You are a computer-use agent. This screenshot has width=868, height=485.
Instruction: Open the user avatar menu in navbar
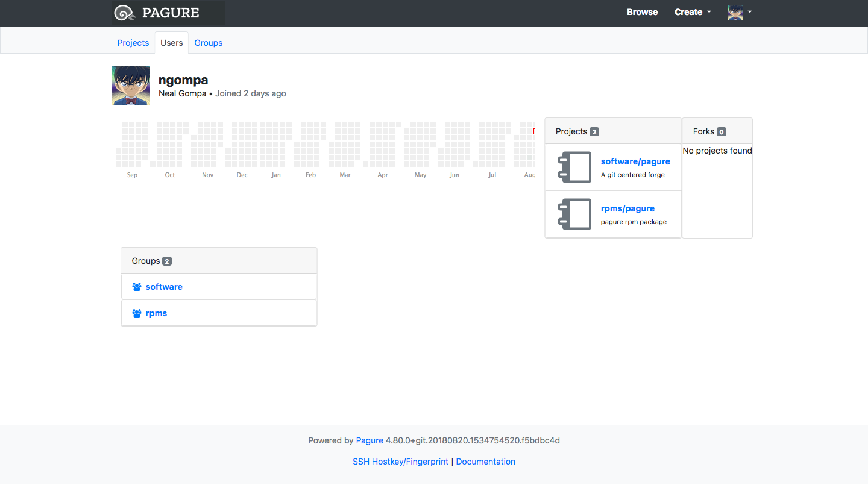[x=740, y=12]
